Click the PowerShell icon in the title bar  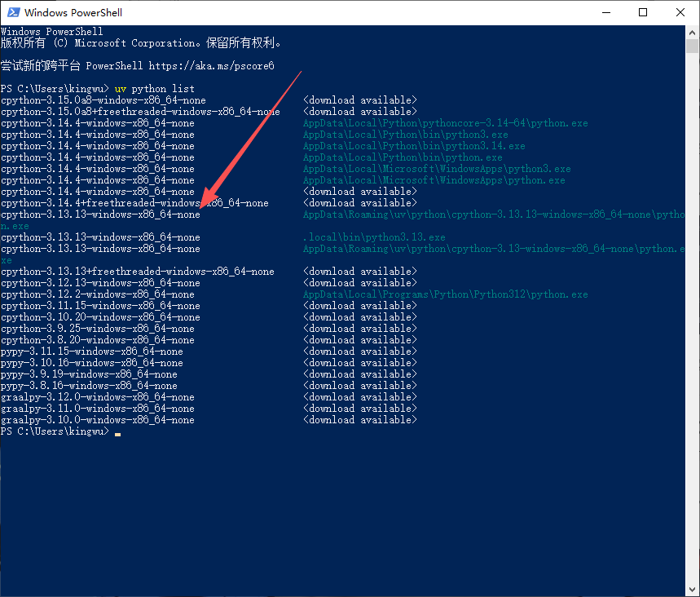coord(14,12)
